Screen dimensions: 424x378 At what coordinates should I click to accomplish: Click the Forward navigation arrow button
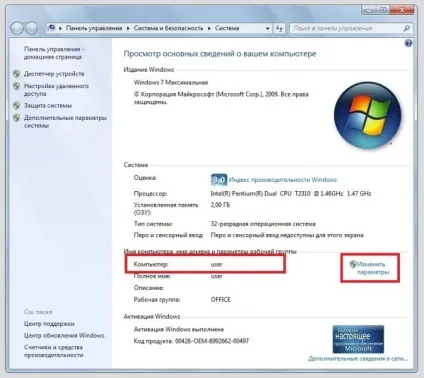click(x=31, y=28)
